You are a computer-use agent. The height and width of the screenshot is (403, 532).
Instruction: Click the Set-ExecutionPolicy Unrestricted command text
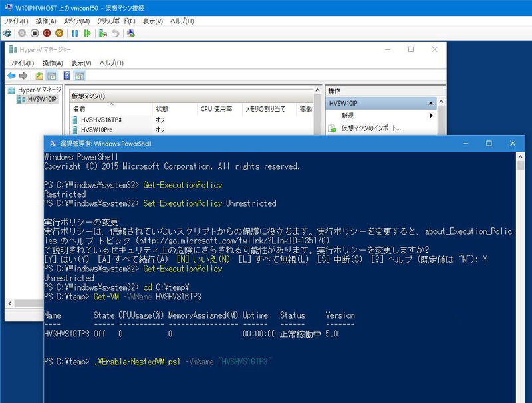pos(209,203)
